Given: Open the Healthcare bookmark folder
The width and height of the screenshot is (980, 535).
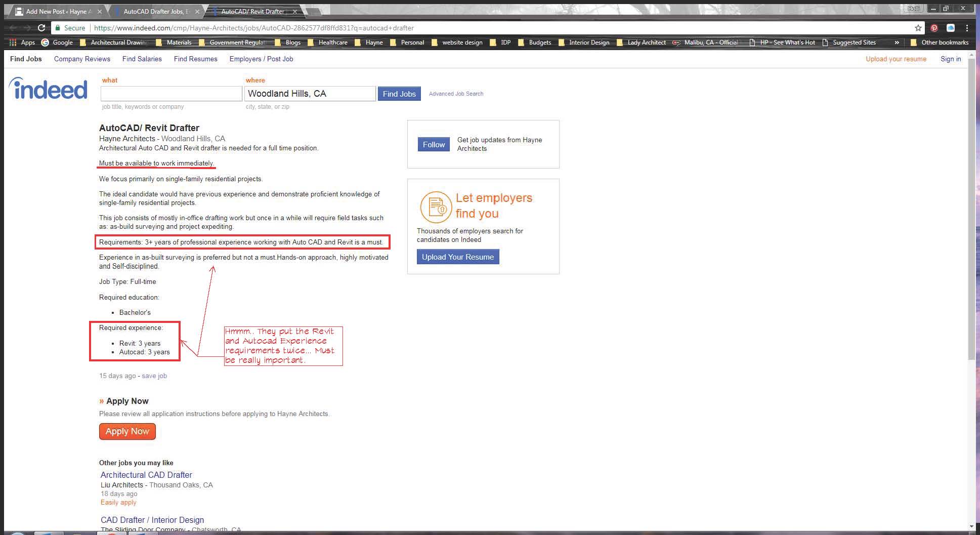Looking at the screenshot, I should (328, 43).
